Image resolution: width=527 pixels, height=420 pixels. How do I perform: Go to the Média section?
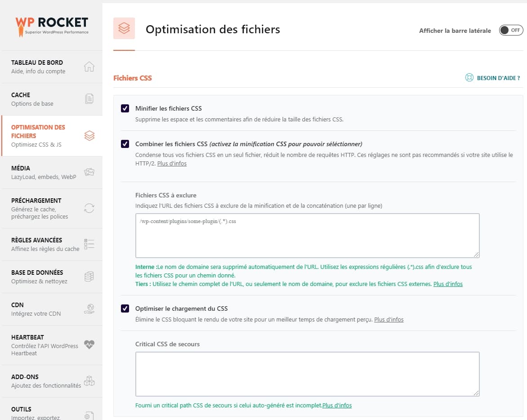pos(52,172)
